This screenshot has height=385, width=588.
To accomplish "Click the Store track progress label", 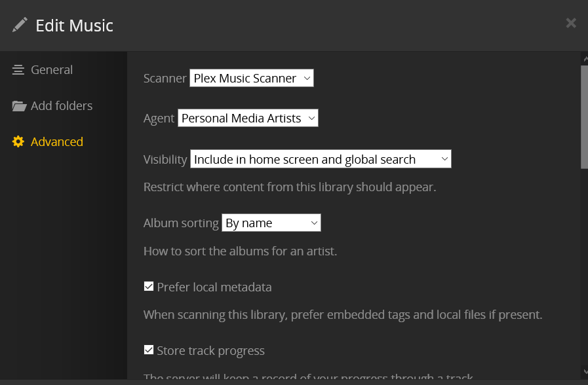I will pos(211,351).
